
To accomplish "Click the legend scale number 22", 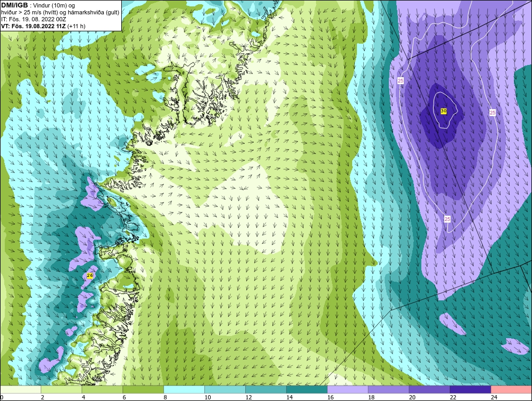I will point(453,397).
